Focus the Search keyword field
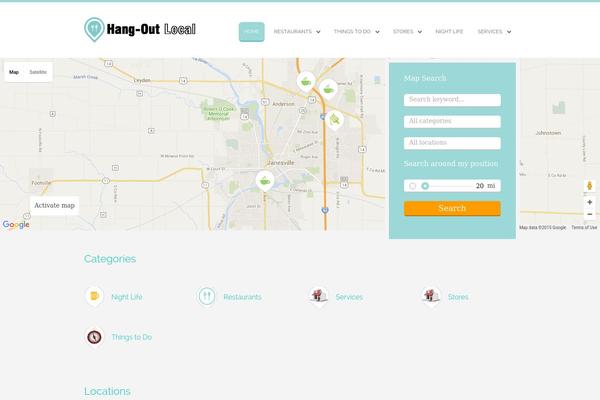Image resolution: width=600 pixels, height=400 pixels. [452, 100]
